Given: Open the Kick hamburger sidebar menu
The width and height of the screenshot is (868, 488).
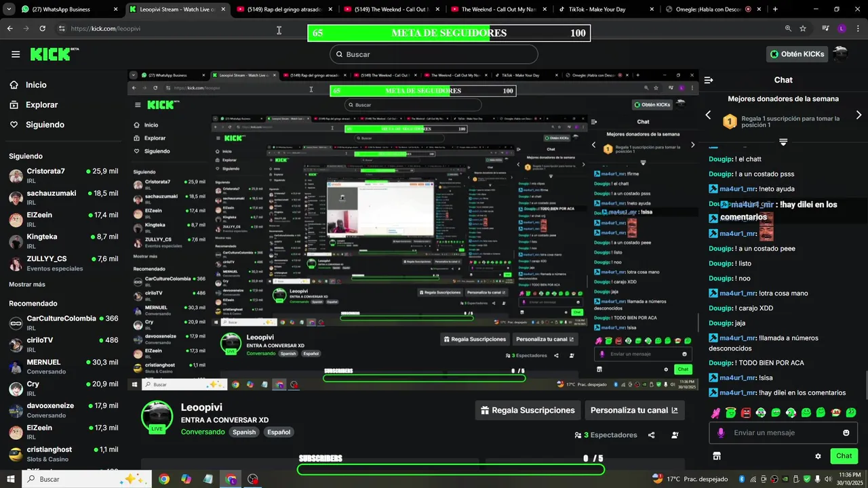Looking at the screenshot, I should [x=16, y=54].
